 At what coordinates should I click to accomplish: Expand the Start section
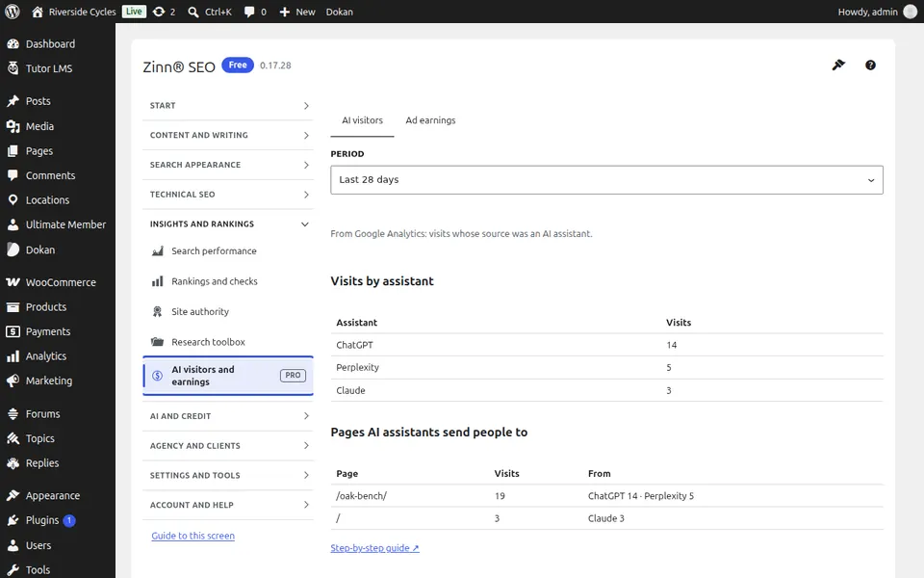pyautogui.click(x=228, y=106)
